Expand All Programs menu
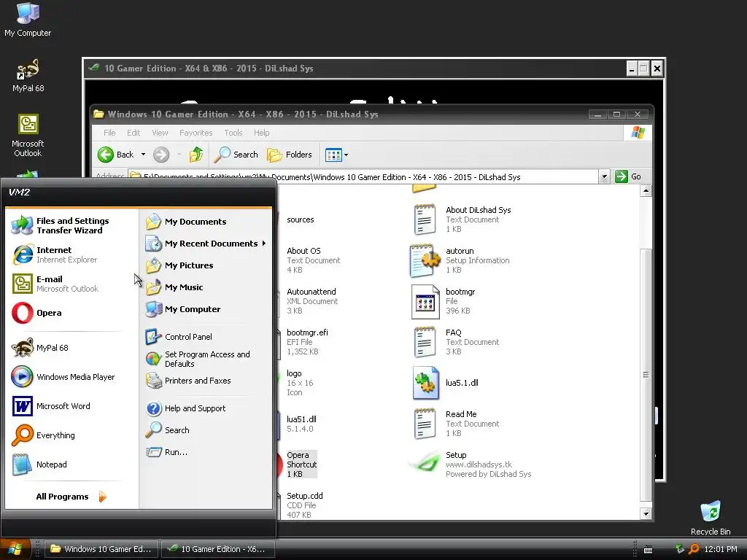This screenshot has height=560, width=747. pos(71,497)
